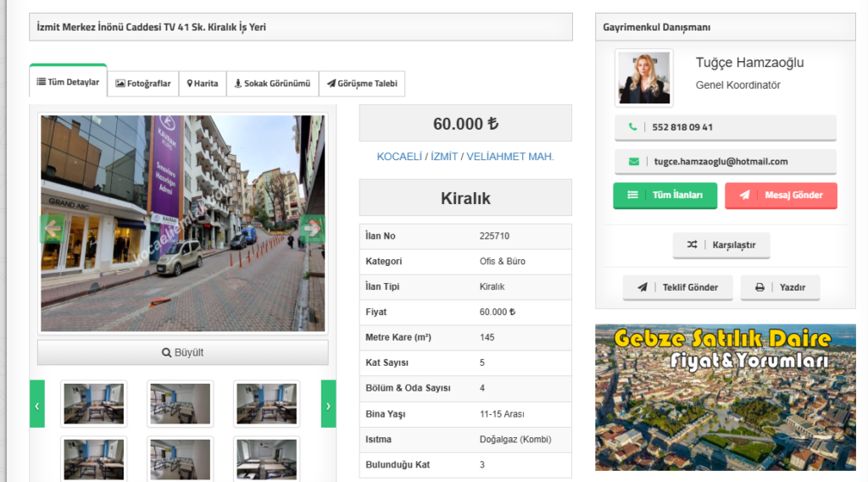Open the Gebze Satılık Daire banner
Screen dimensions: 868x482
coord(725,396)
